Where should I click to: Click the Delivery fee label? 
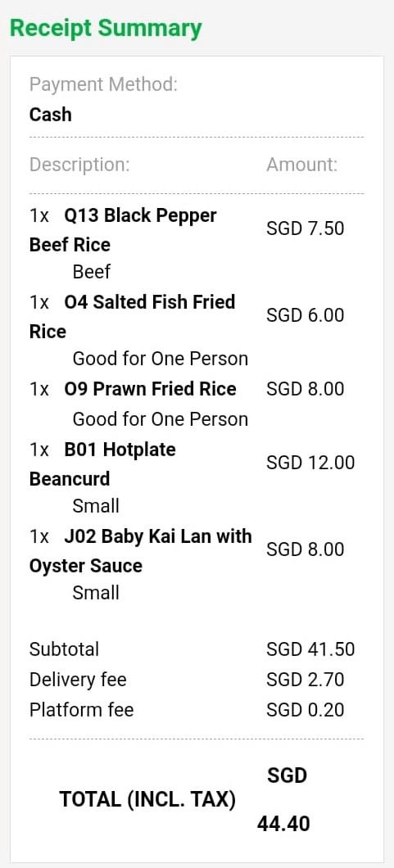[78, 679]
